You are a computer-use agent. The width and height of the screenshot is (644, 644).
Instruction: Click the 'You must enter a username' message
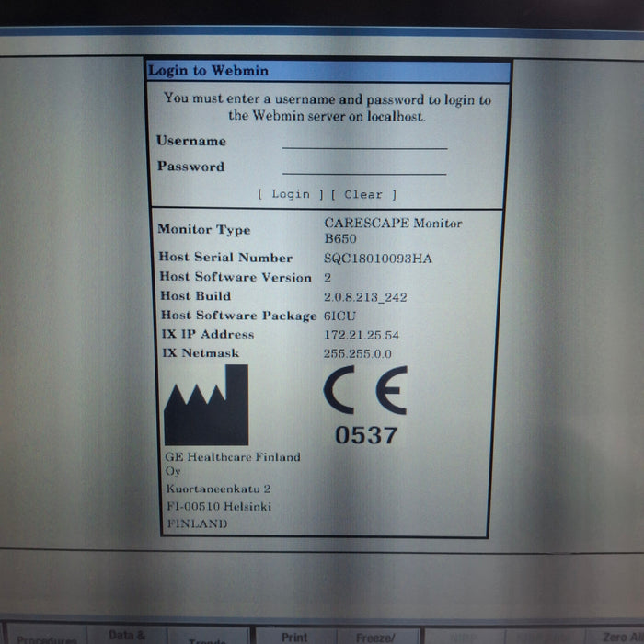click(328, 108)
